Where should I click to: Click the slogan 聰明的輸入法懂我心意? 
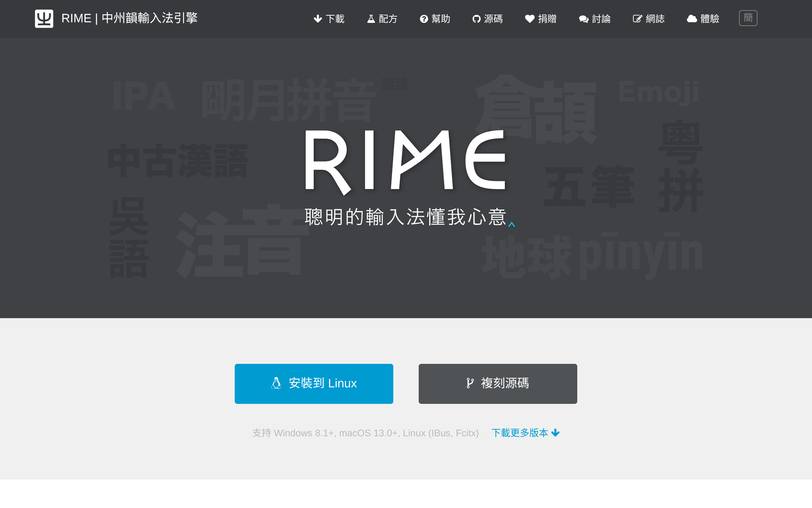pos(405,217)
